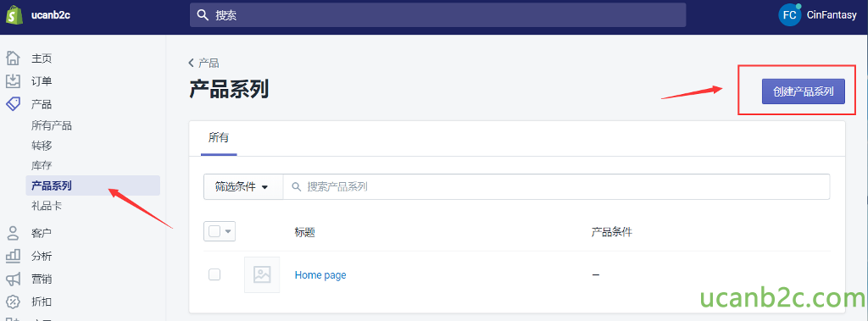
Task: Go back via the 产品 breadcrumb chevron
Action: pyautogui.click(x=192, y=63)
